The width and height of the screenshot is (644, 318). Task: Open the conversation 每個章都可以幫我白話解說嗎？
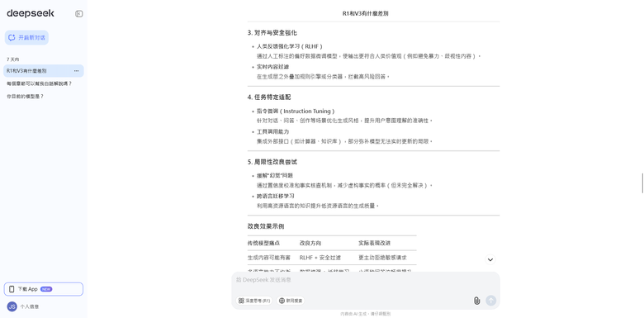40,83
